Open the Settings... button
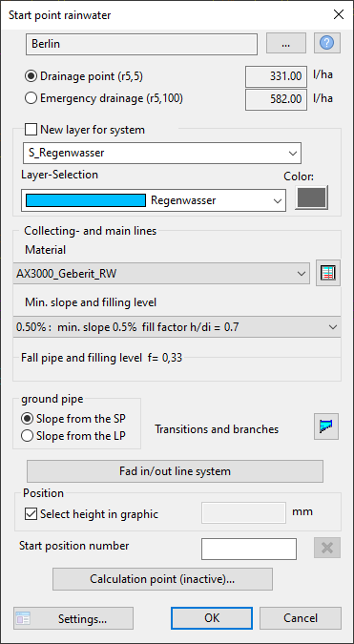Image resolution: width=354 pixels, height=644 pixels. tap(73, 618)
